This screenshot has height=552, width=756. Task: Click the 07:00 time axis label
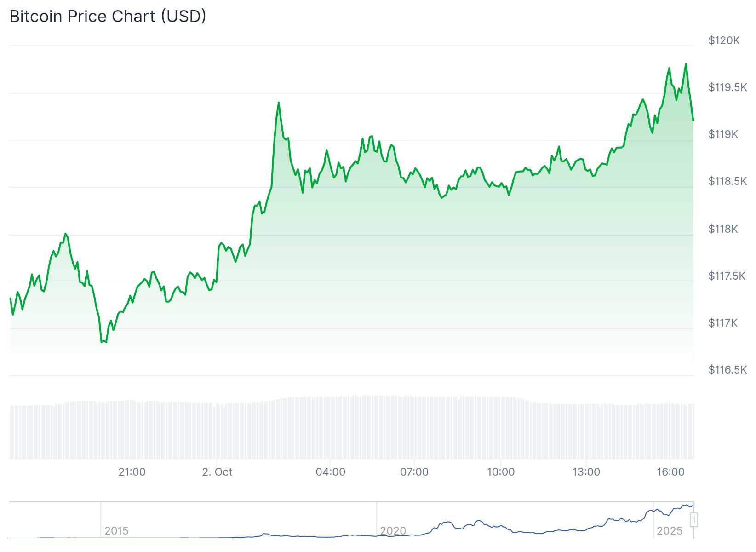(x=414, y=472)
